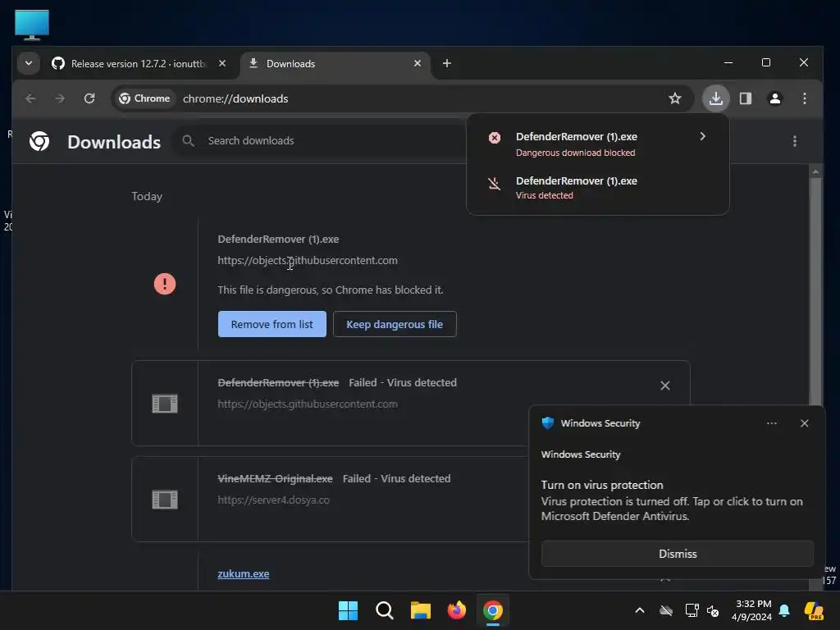The image size is (840, 630).
Task: Click the magnifier icon in search downloads
Action: [188, 141]
